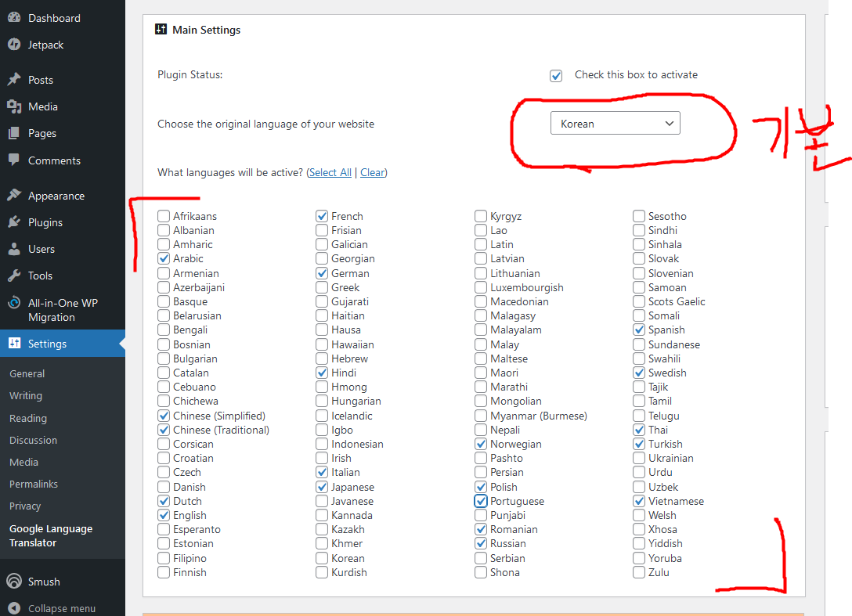Open Google Language Translator submenu
Viewport: 852px width, 616px height.
pos(51,535)
